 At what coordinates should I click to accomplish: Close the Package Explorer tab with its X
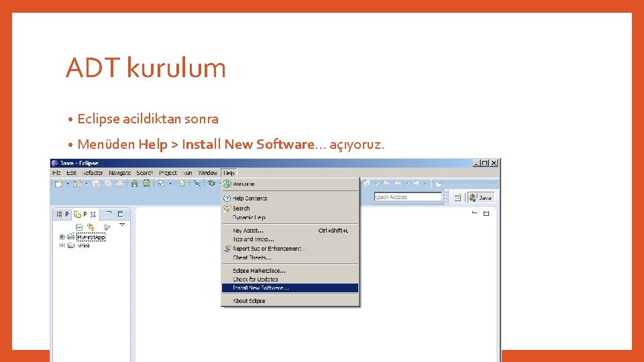[93, 215]
